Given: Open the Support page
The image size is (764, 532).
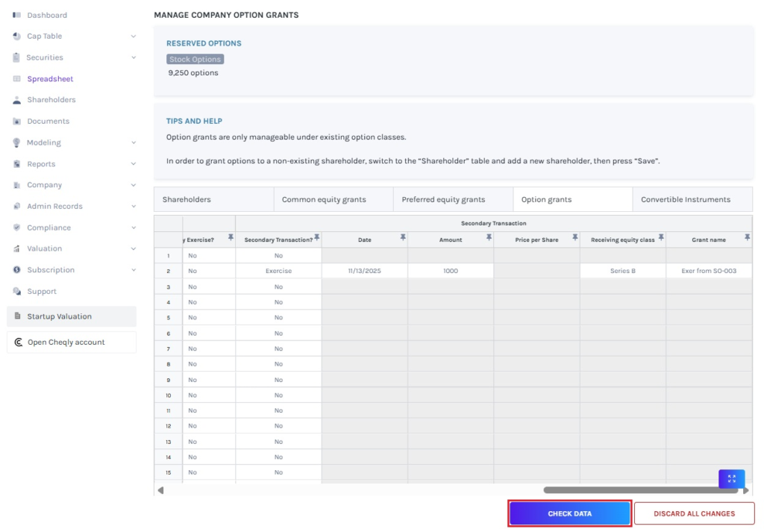Looking at the screenshot, I should pos(43,291).
